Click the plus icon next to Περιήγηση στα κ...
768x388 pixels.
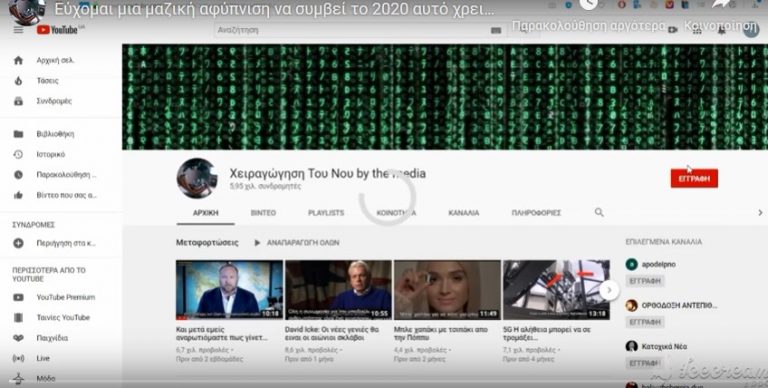(18, 243)
